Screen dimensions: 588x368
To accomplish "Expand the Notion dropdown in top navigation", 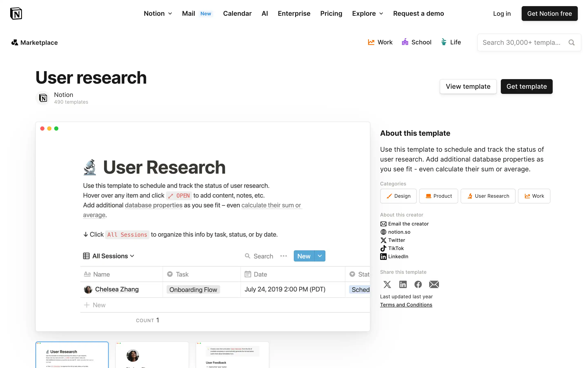I will point(158,13).
